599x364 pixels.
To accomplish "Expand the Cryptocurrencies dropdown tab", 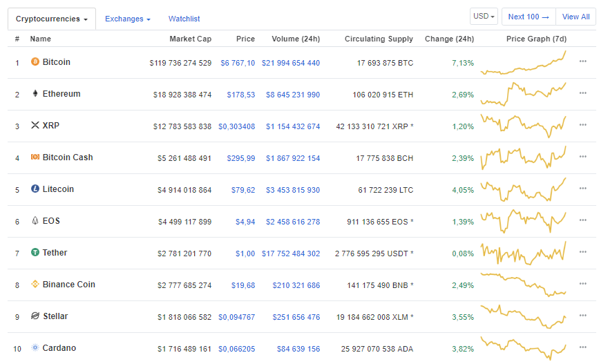I will point(52,19).
